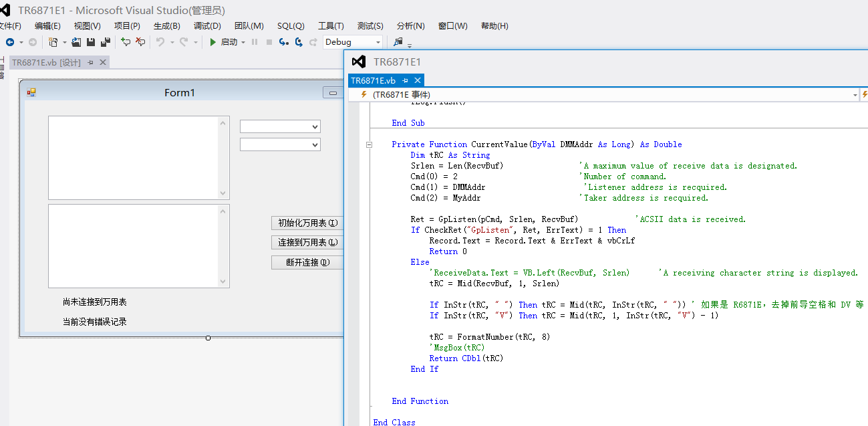868x426 pixels.
Task: Click the 启动 start button label
Action: pyautogui.click(x=229, y=42)
